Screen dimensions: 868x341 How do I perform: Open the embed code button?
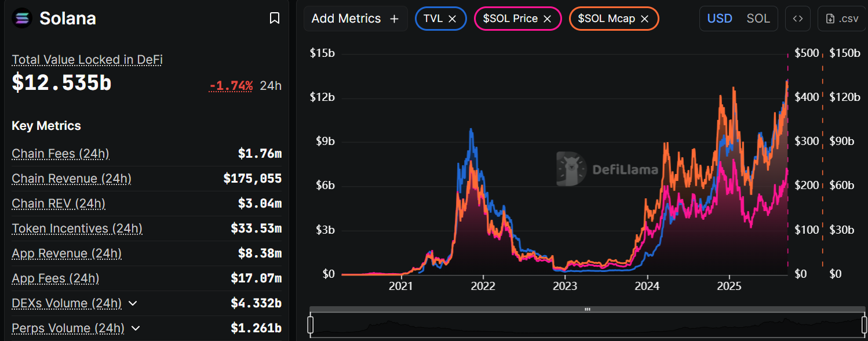797,19
